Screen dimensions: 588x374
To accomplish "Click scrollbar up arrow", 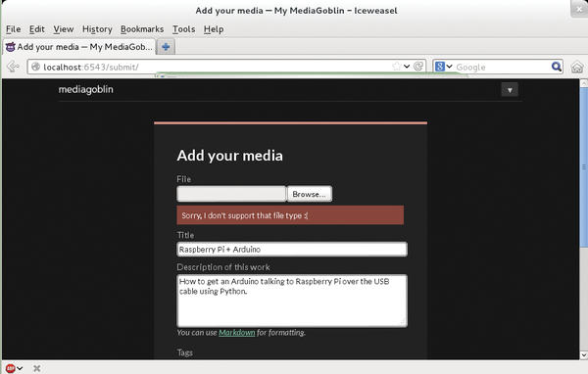I will pos(583,83).
